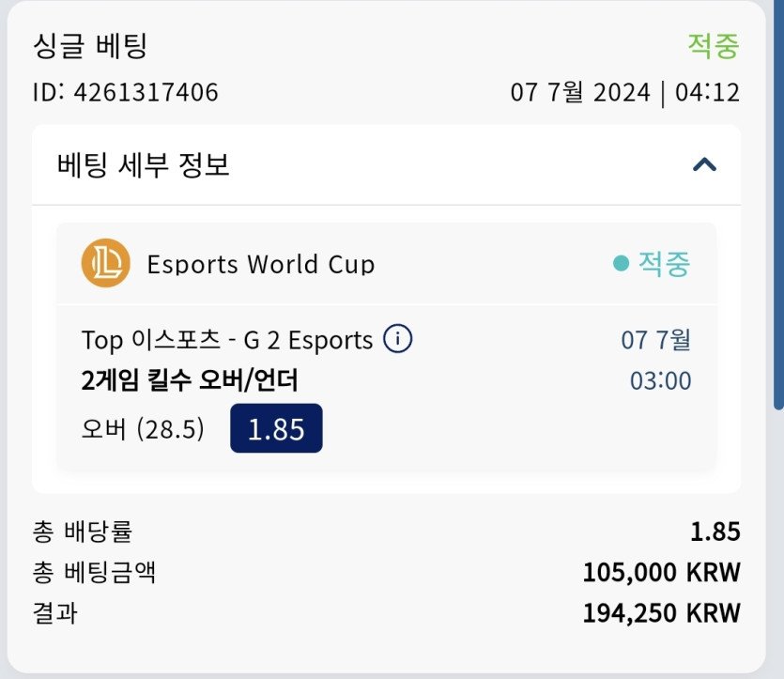Viewport: 784px width, 679px height.
Task: Click the teal 적중 label in event row
Action: (665, 264)
